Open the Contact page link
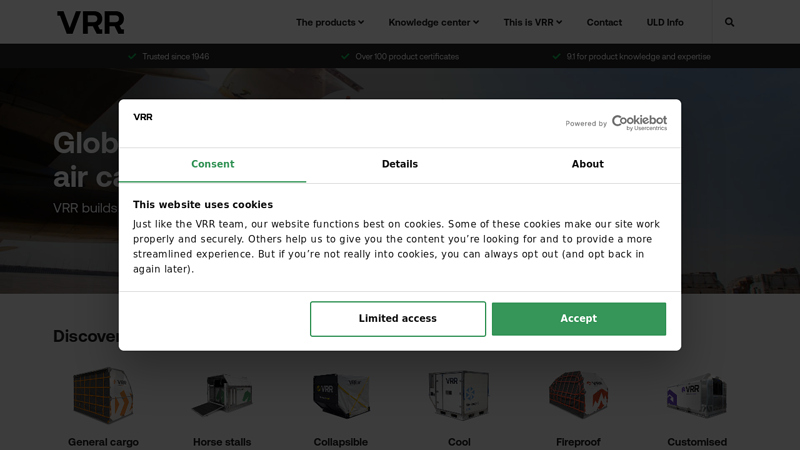The height and width of the screenshot is (450, 800). (x=604, y=22)
